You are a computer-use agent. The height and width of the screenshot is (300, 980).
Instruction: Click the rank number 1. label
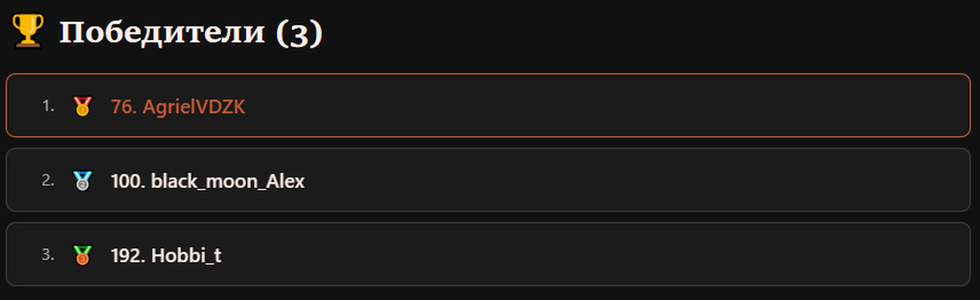[x=48, y=106]
